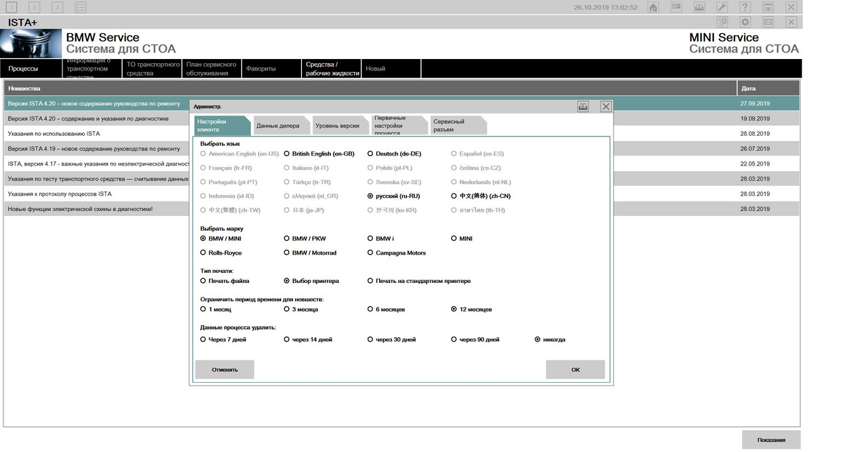
Task: Open the Процессы main menu
Action: point(31,69)
